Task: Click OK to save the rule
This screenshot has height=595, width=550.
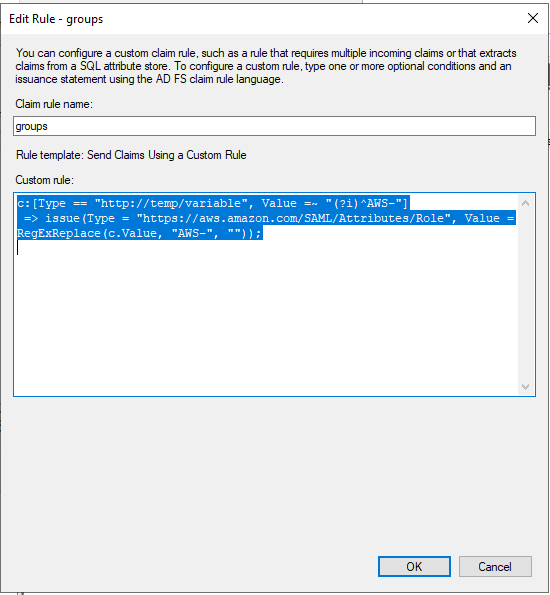Action: click(x=414, y=566)
